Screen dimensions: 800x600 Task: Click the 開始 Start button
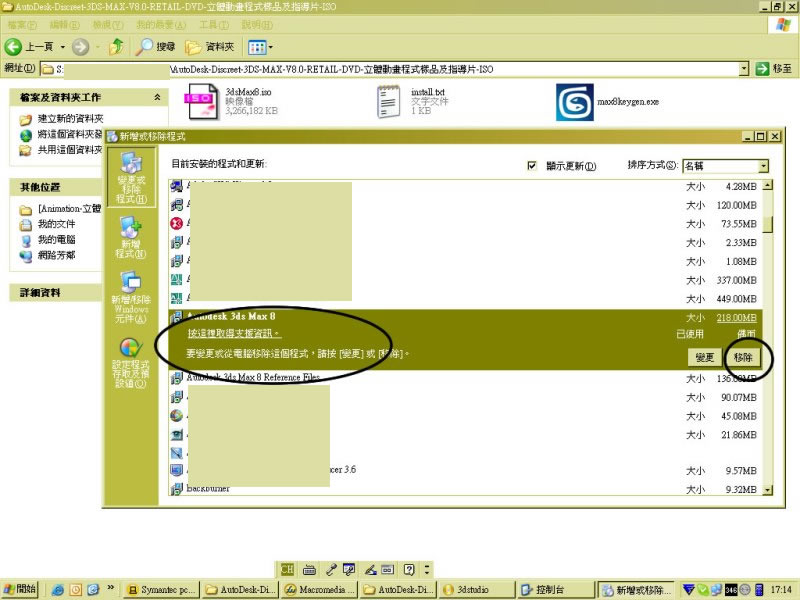tap(20, 589)
